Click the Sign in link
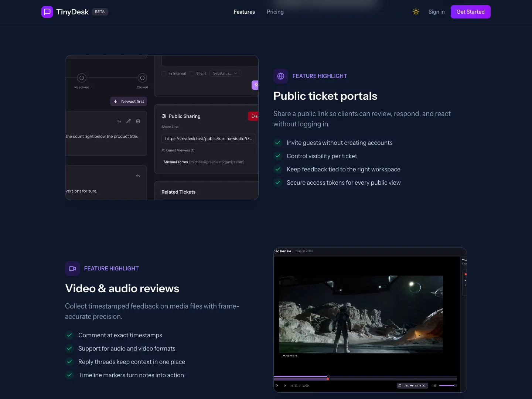532x399 pixels. click(437, 12)
